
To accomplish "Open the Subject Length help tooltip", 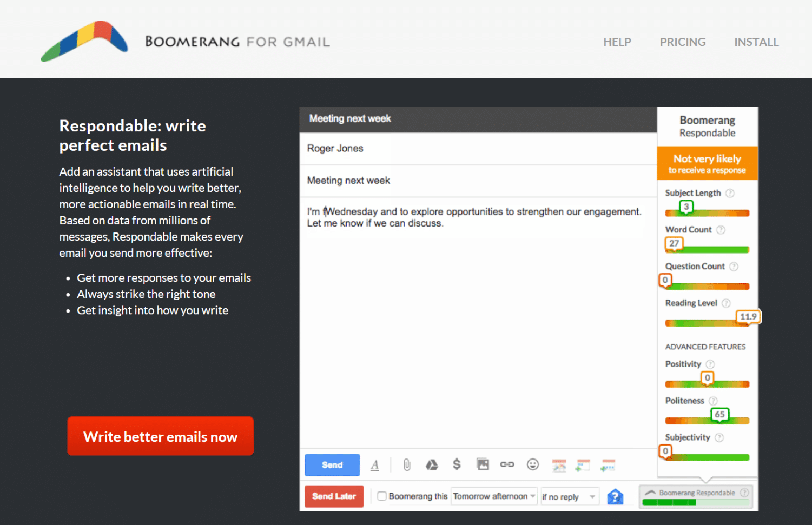I will (730, 193).
